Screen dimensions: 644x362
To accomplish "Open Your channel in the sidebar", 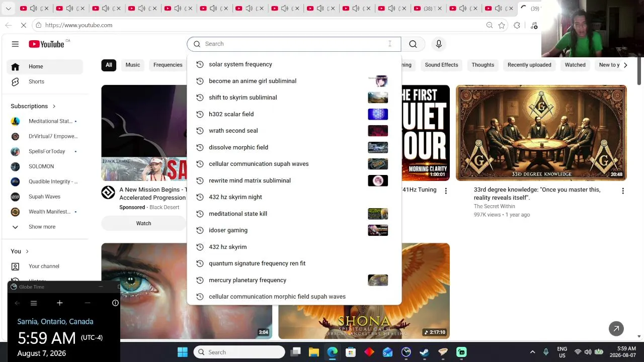I will (45, 266).
